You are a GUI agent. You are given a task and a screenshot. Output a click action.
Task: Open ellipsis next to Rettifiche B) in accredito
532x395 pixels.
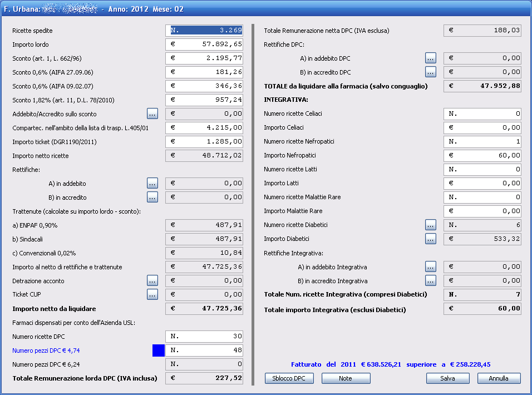[152, 197]
